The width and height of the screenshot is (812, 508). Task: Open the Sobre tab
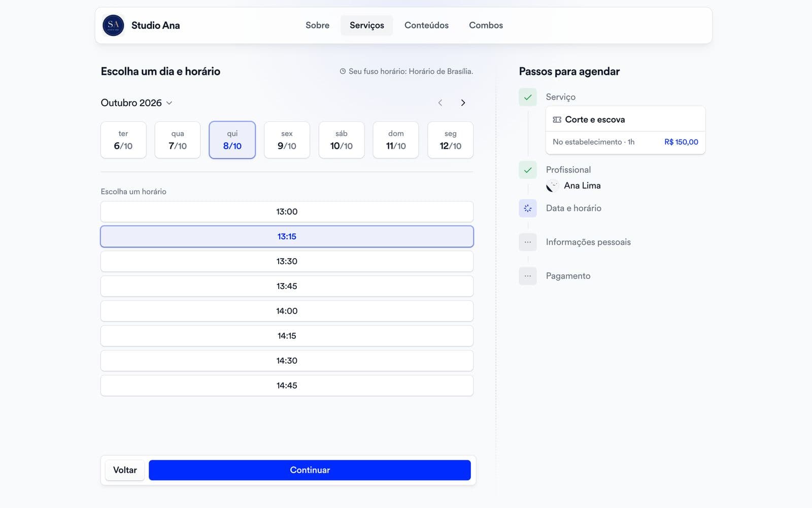[x=317, y=25]
